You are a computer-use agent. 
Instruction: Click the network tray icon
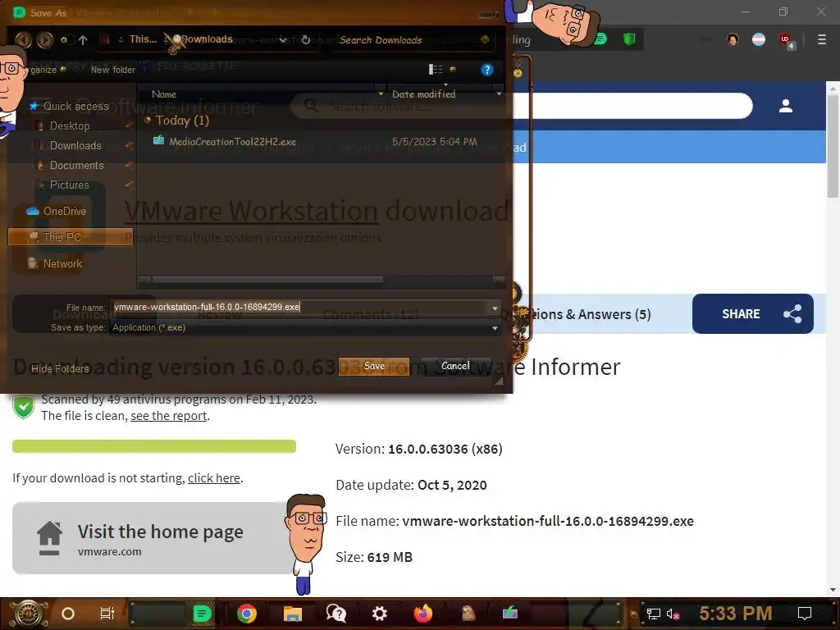tap(653, 614)
